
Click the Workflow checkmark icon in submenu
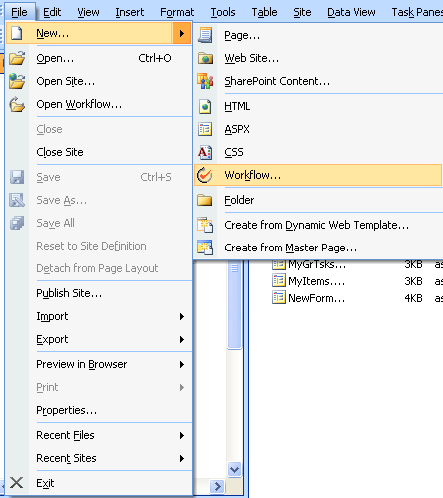(204, 175)
